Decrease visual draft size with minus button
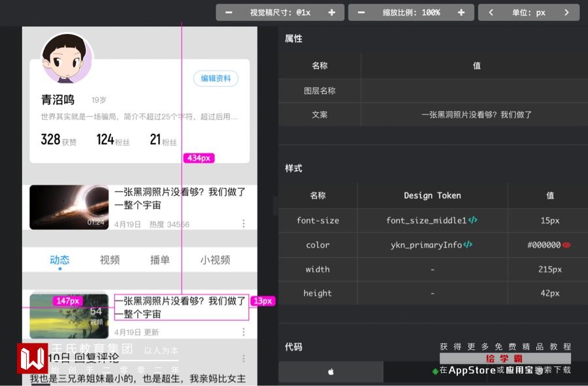 [229, 12]
